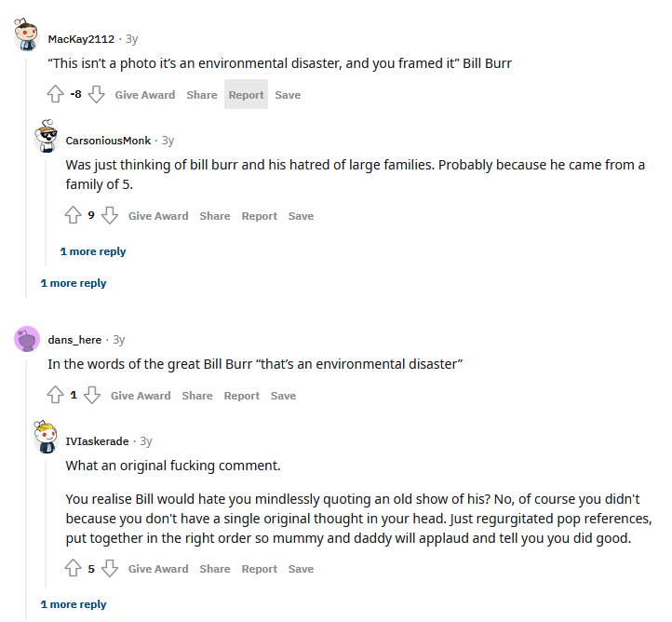
Task: Expand 1 more reply under dans_here thread
Action: click(74, 604)
